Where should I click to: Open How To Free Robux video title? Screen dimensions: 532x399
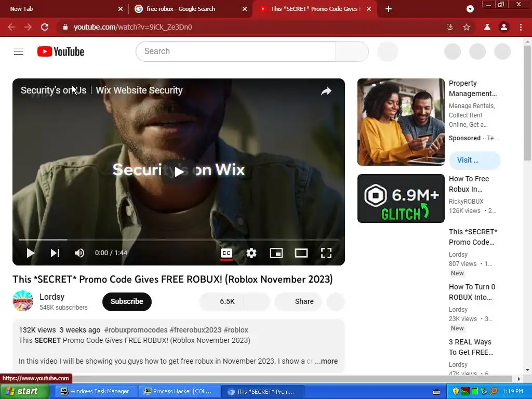469,184
